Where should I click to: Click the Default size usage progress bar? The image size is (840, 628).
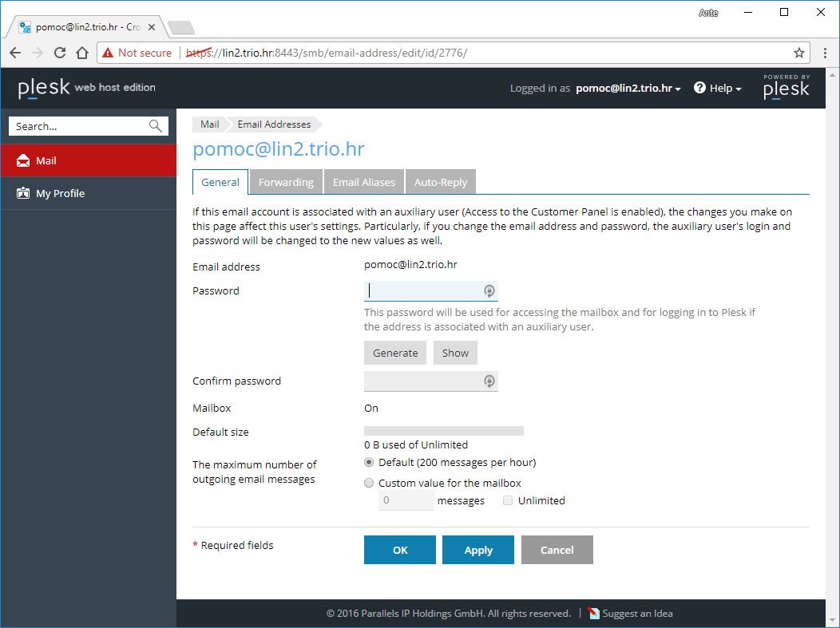444,431
